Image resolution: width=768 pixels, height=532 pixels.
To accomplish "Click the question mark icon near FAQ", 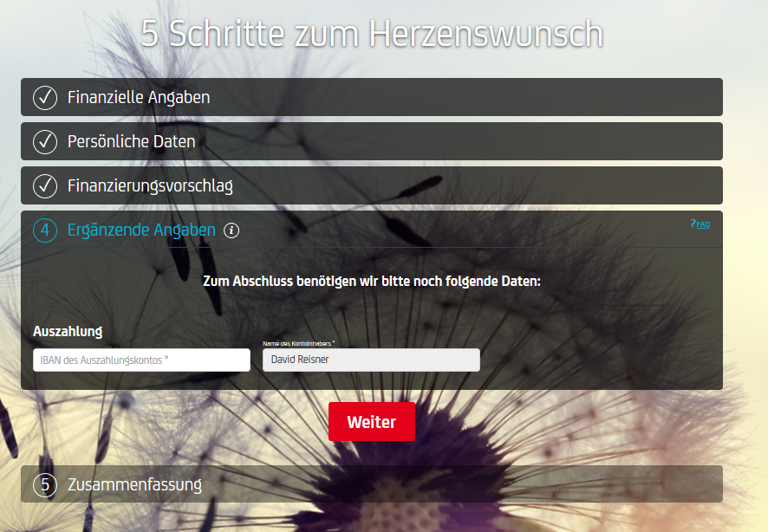I will pyautogui.click(x=693, y=222).
